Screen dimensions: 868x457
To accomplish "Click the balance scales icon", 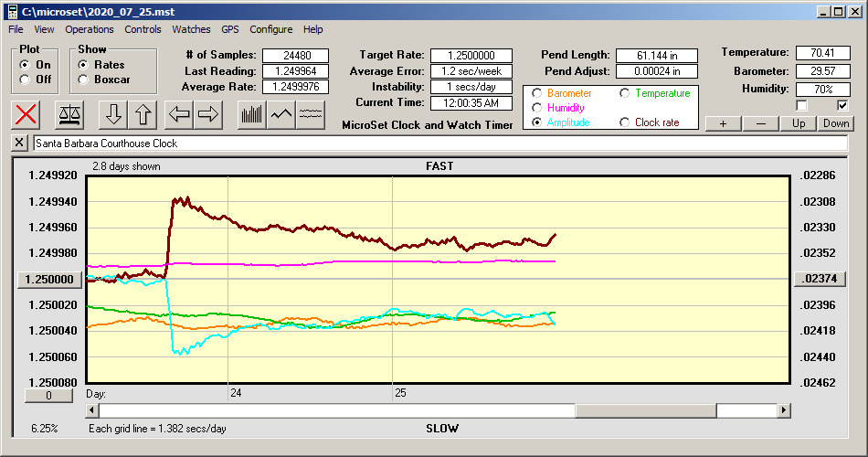I will (69, 114).
